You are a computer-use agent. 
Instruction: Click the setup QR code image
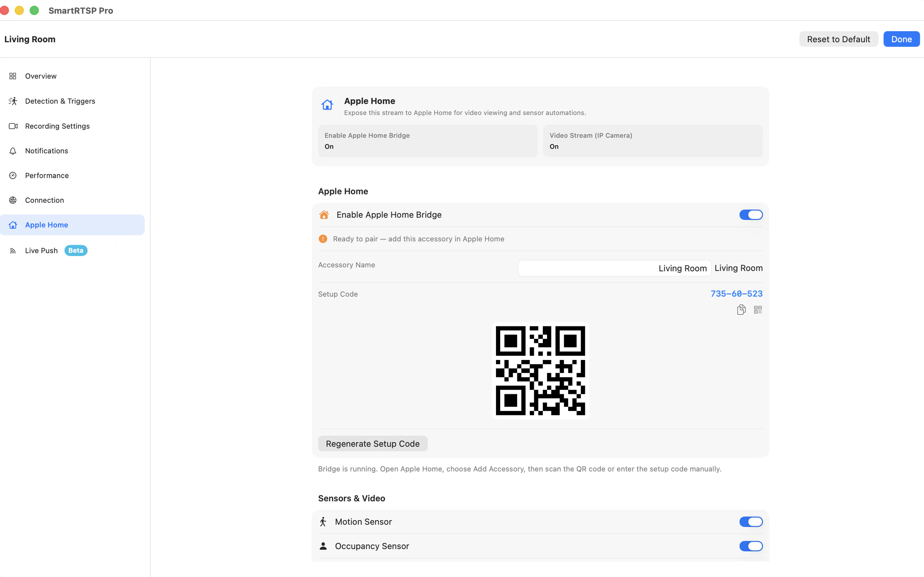(540, 371)
